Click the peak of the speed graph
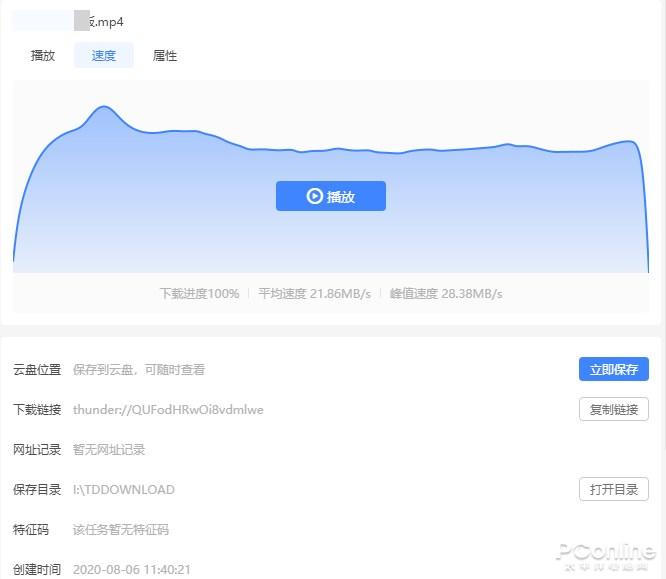Image resolution: width=666 pixels, height=579 pixels. 104,107
